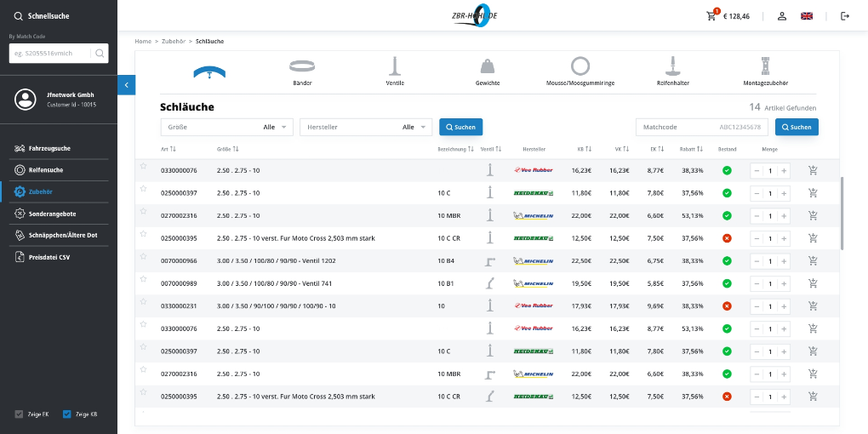
Task: Mark item 0330000231 as favorite star
Action: click(143, 302)
